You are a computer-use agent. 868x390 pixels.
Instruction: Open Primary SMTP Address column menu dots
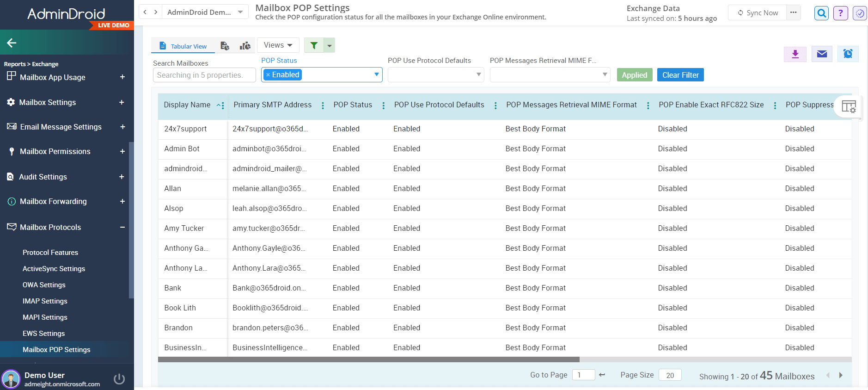click(x=323, y=105)
